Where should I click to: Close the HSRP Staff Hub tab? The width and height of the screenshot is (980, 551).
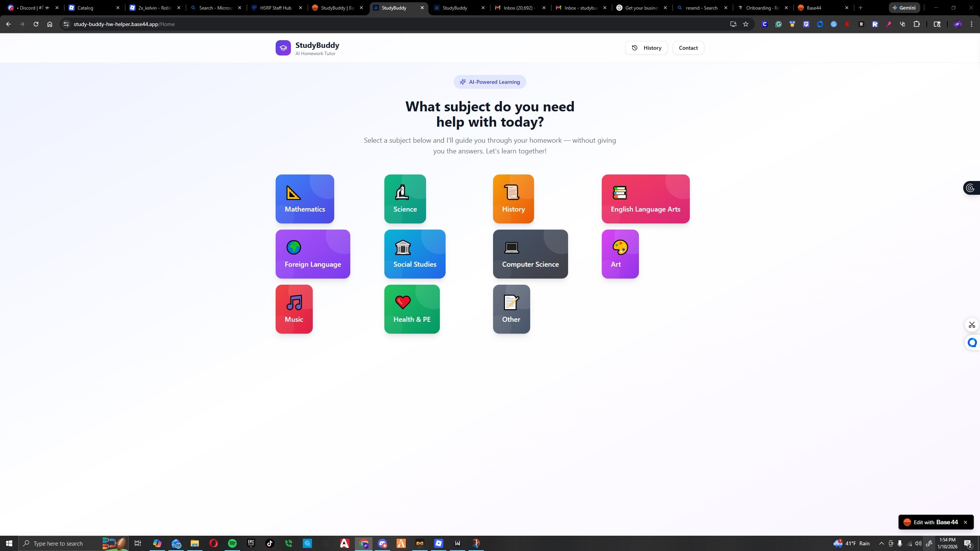[x=301, y=8]
